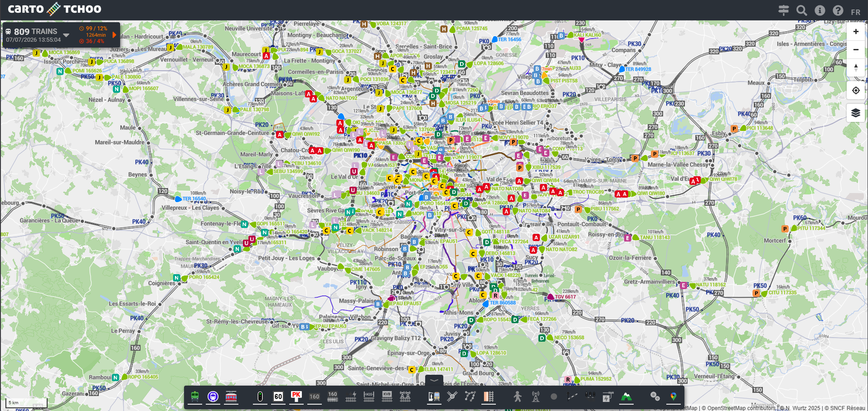Expand train panel with orange arrow

pos(114,35)
